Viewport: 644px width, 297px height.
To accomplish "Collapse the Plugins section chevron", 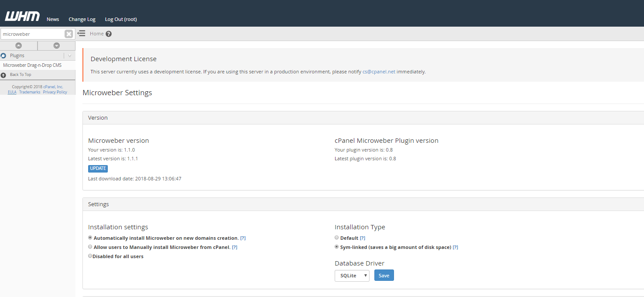I will [x=69, y=56].
